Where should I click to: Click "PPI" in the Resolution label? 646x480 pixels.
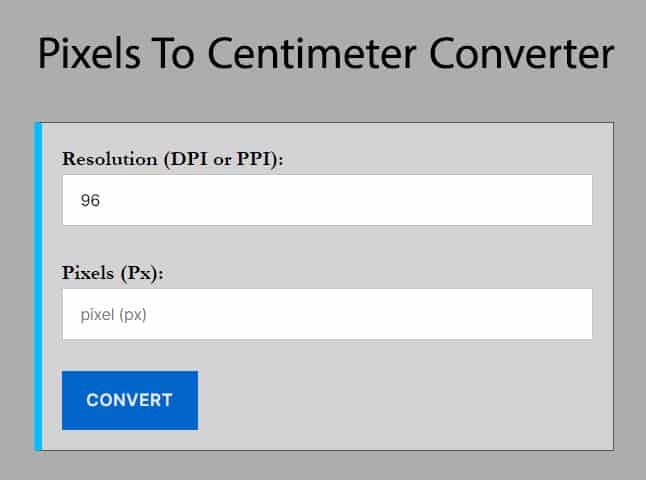click(254, 158)
